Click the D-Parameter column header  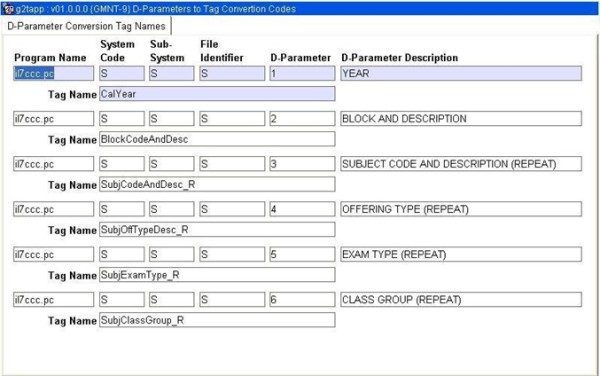click(x=300, y=58)
